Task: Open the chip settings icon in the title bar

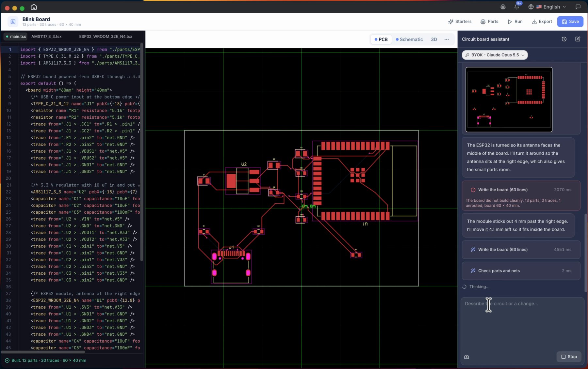Action: 503,7
